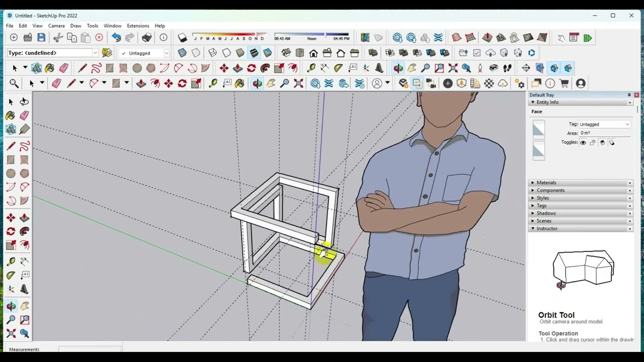Click the Search magnifier at the start of the fourth toolbar row
The height and width of the screenshot is (362, 644).
(x=14, y=83)
